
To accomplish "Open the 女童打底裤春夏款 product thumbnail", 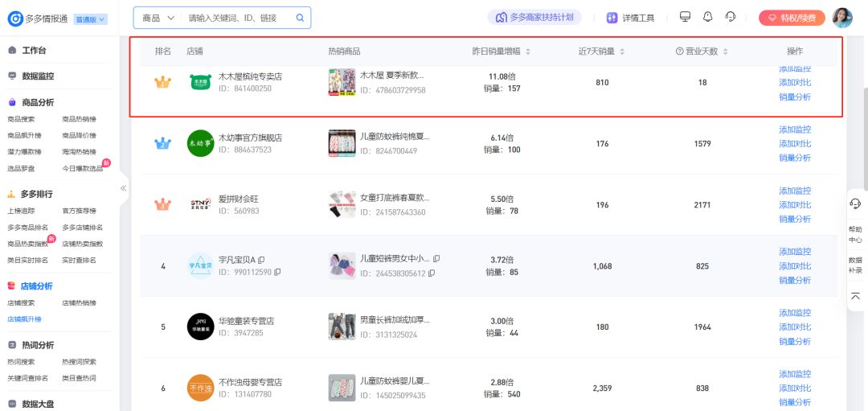I will (342, 204).
